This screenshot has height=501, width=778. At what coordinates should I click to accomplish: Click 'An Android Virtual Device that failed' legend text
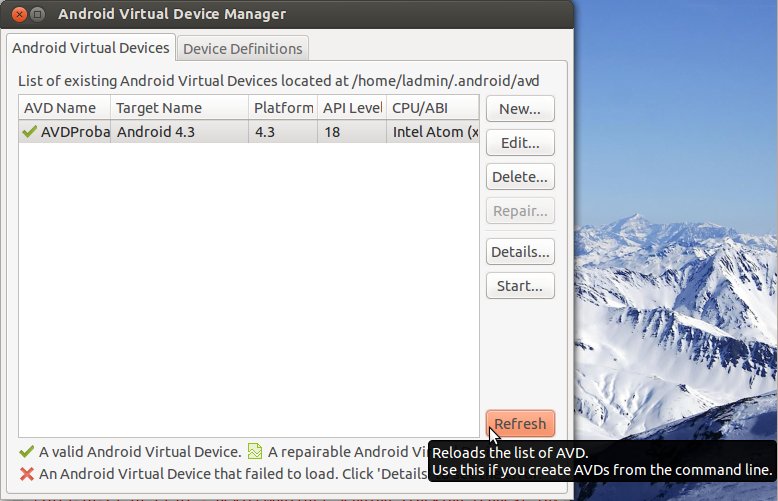[x=157, y=474]
